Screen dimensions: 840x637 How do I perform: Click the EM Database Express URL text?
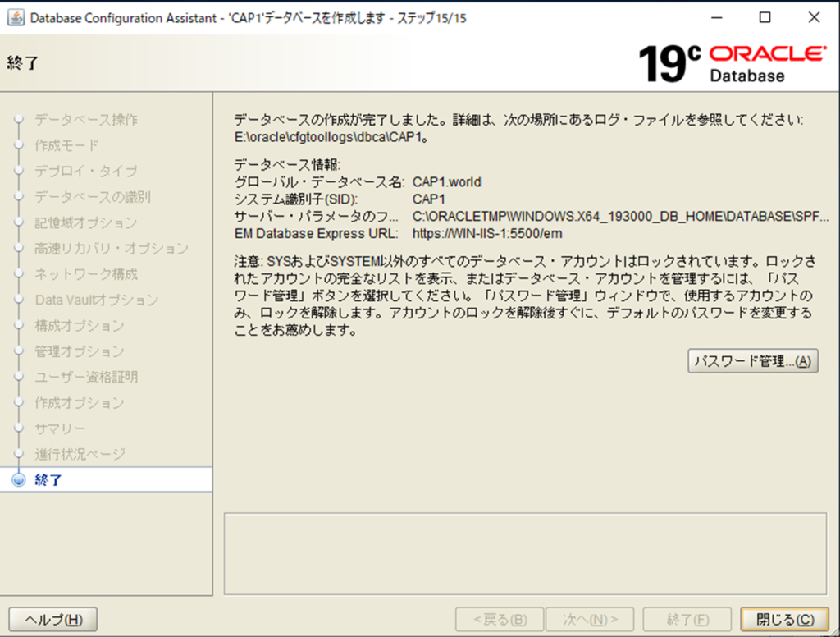tap(487, 234)
